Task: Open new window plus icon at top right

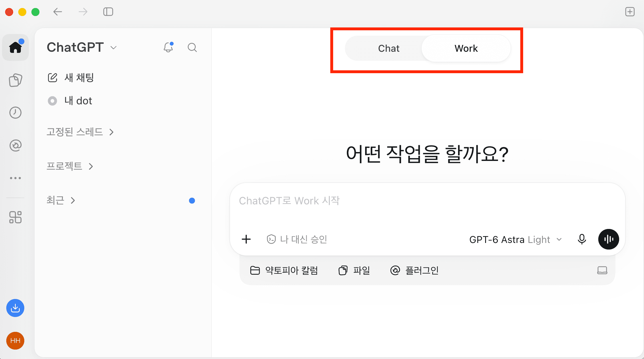Action: (x=630, y=12)
